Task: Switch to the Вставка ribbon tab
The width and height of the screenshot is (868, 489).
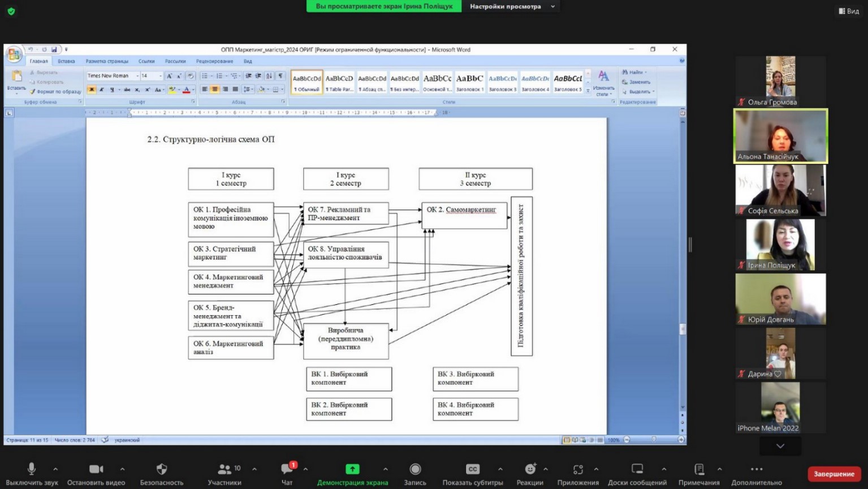Action: 66,61
